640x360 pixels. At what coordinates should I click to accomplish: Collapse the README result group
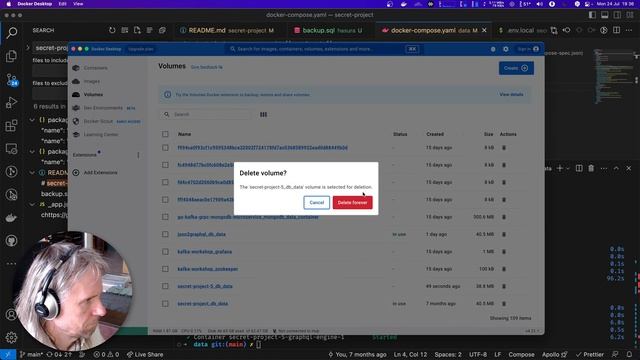(x=32, y=173)
